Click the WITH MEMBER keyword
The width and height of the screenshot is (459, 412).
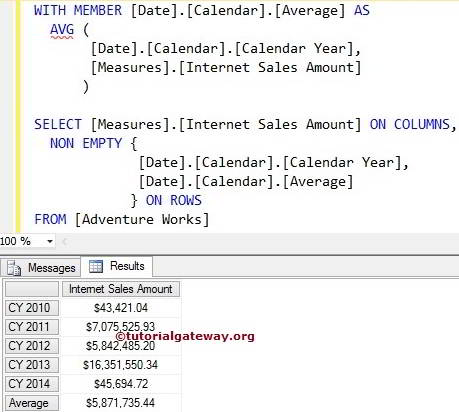[78, 10]
